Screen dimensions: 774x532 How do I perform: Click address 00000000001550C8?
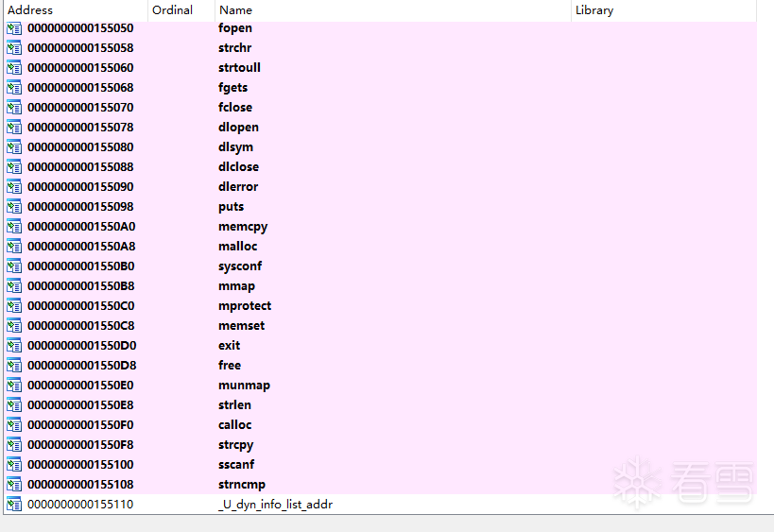click(81, 326)
